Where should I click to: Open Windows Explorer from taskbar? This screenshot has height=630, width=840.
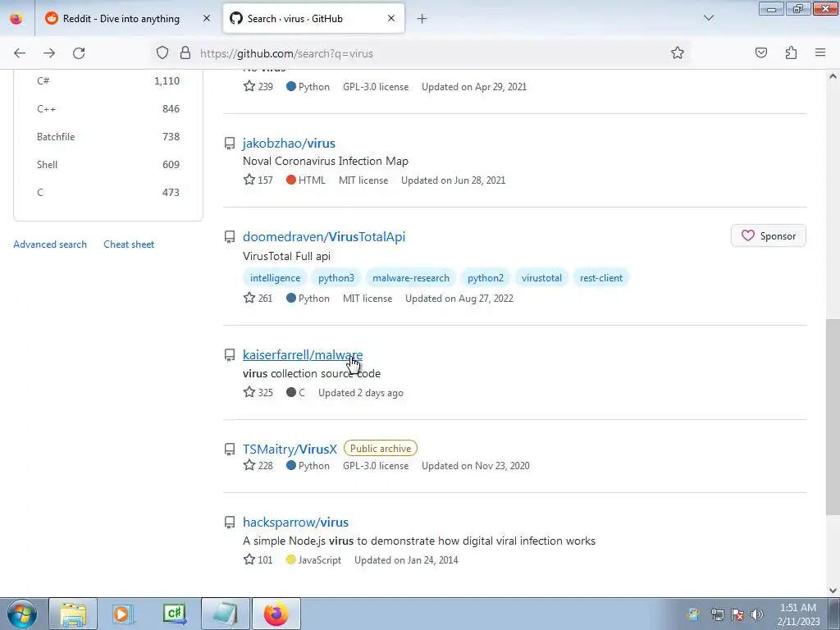[73, 614]
